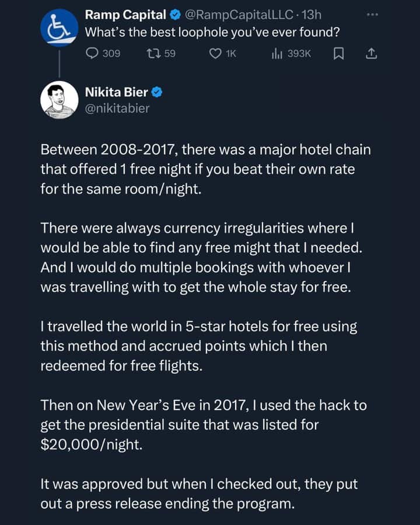
Task: Click Nikita Bier's blue verified checkmark
Action: 157,92
